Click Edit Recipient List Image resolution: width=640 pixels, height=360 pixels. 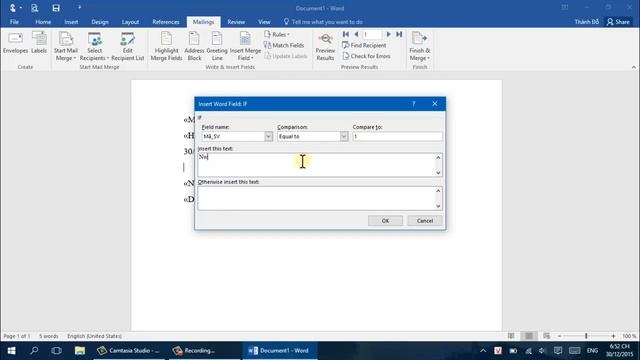coord(128,47)
